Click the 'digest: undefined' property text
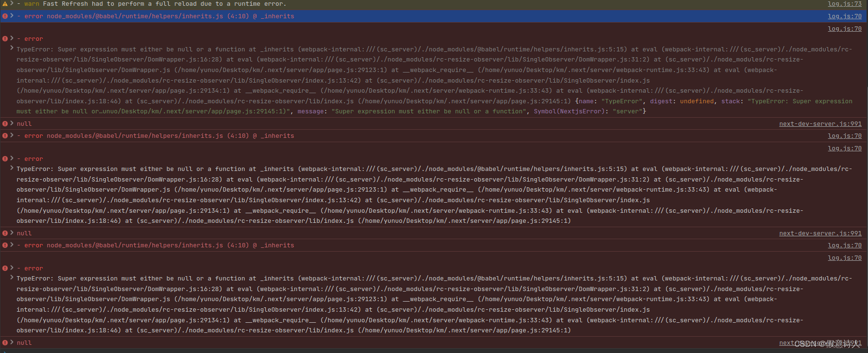 coord(682,101)
